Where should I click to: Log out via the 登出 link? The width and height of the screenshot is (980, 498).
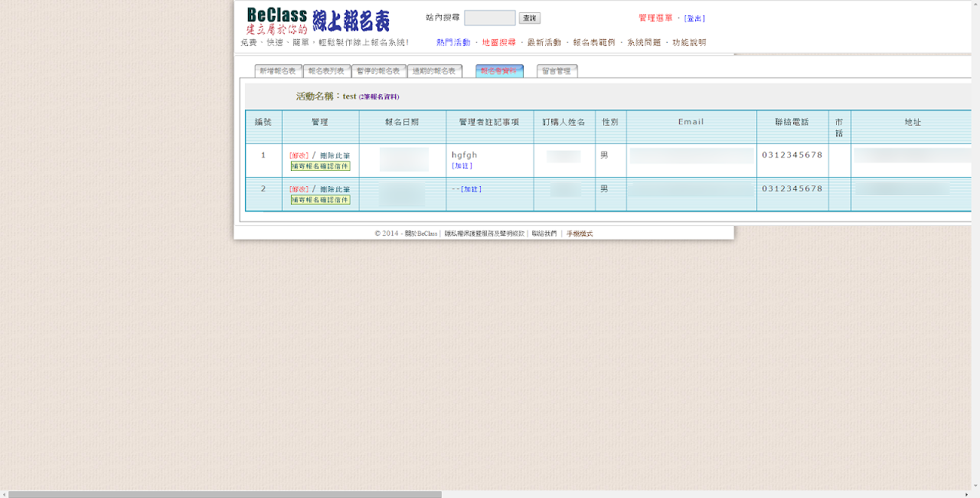pyautogui.click(x=694, y=18)
